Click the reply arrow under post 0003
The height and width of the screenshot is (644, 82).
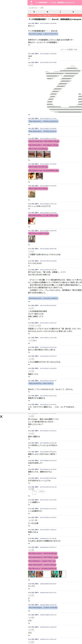click(29, 115)
